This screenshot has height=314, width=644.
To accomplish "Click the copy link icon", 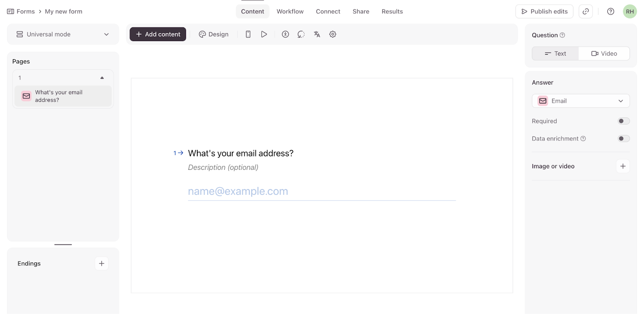I will (586, 12).
